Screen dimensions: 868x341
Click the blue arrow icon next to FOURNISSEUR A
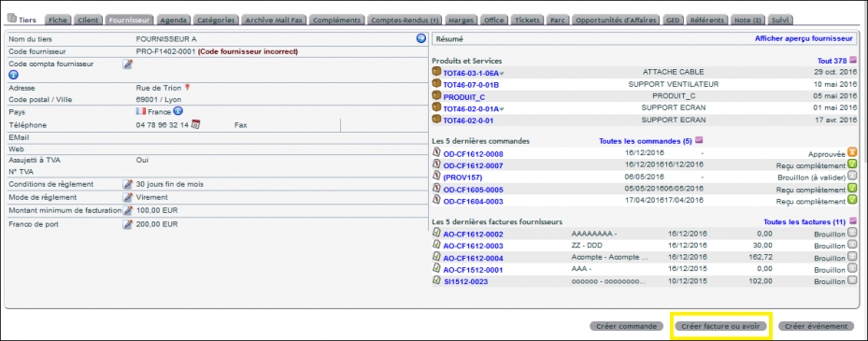point(420,38)
